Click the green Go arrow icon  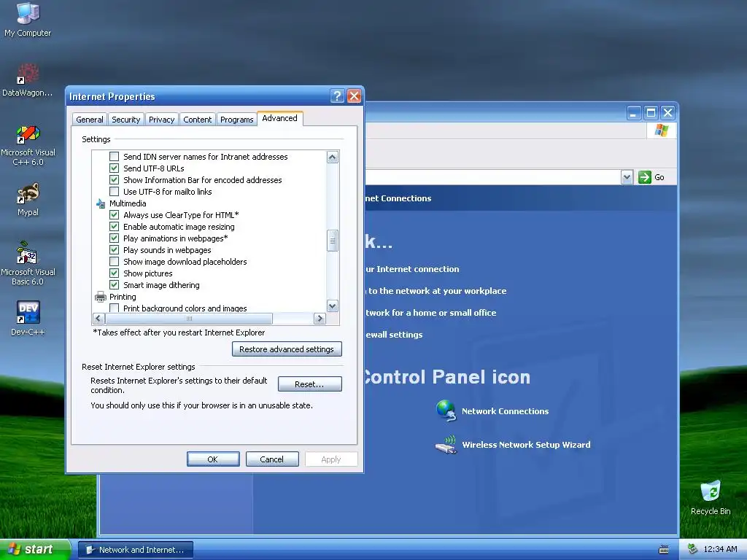(645, 177)
